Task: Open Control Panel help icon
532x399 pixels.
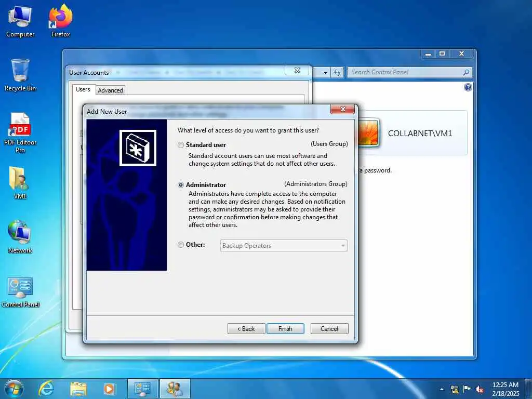Action: (468, 87)
